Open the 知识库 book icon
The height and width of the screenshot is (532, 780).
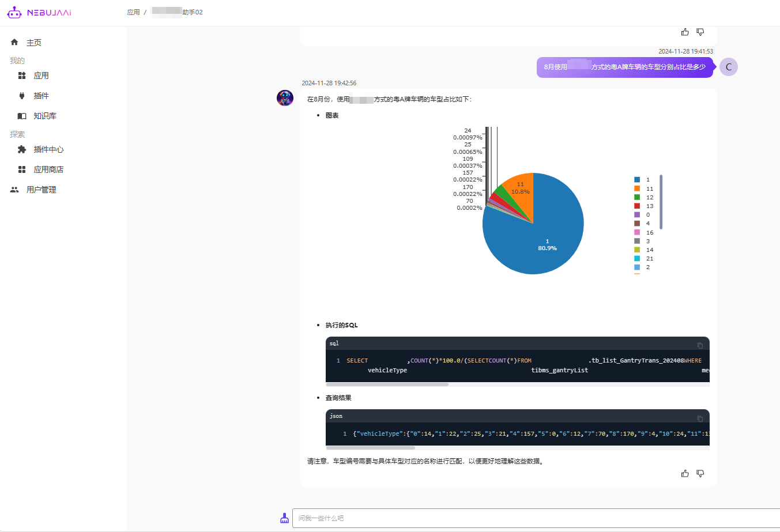pos(22,116)
